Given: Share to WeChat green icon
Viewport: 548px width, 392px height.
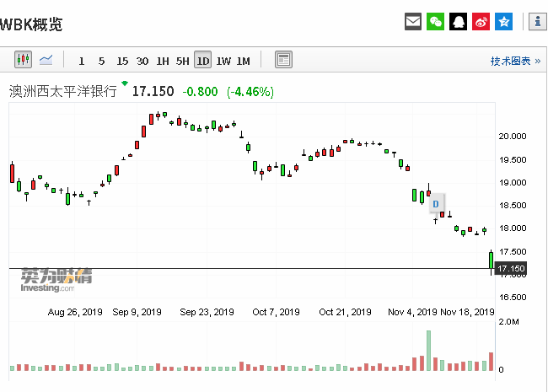Looking at the screenshot, I should 435,22.
